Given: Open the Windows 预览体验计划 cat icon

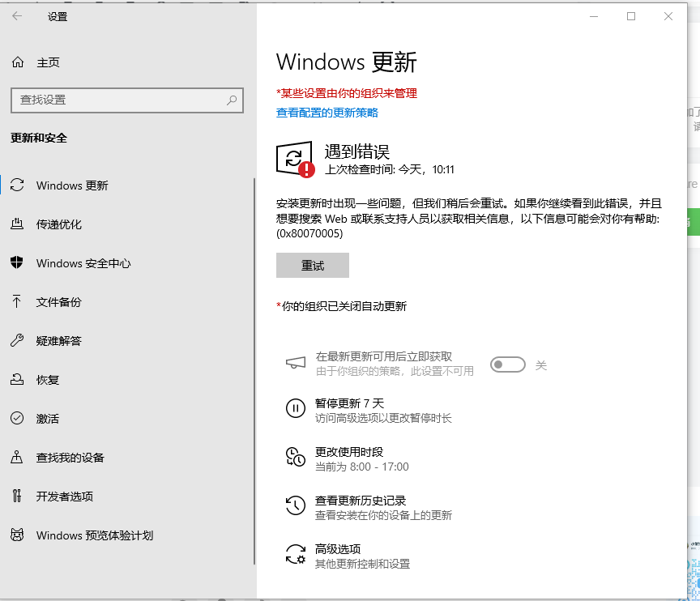Looking at the screenshot, I should (x=17, y=535).
